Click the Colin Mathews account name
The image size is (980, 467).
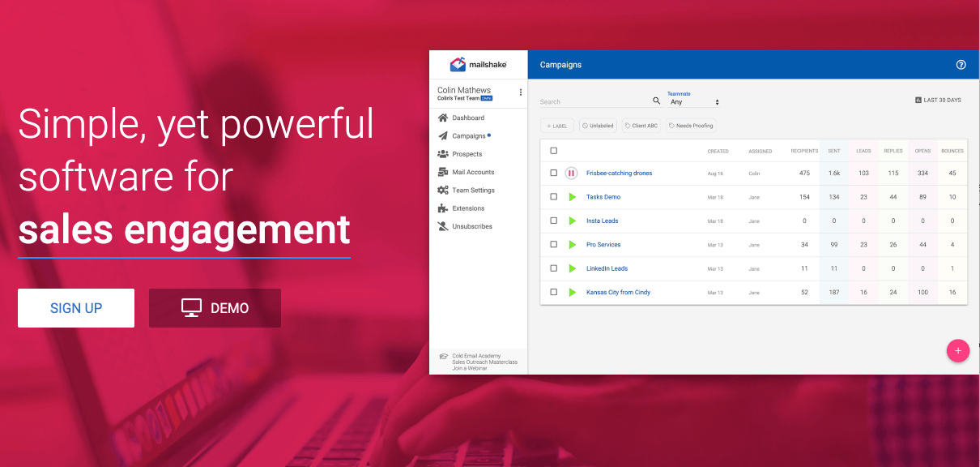[x=464, y=90]
